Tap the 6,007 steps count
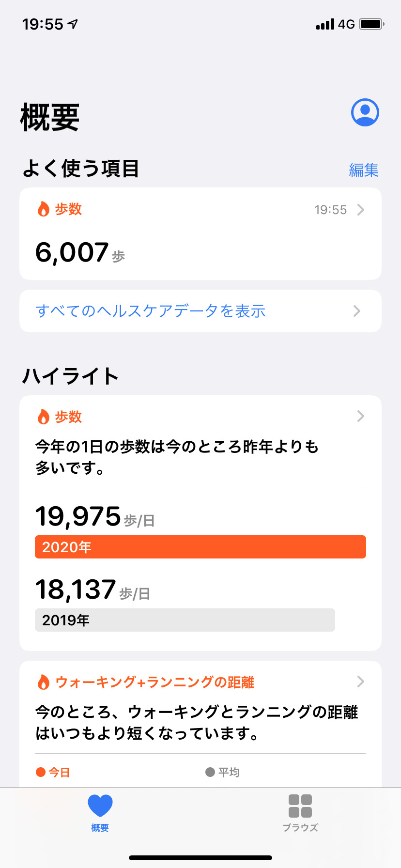The height and width of the screenshot is (868, 401). pyautogui.click(x=72, y=252)
